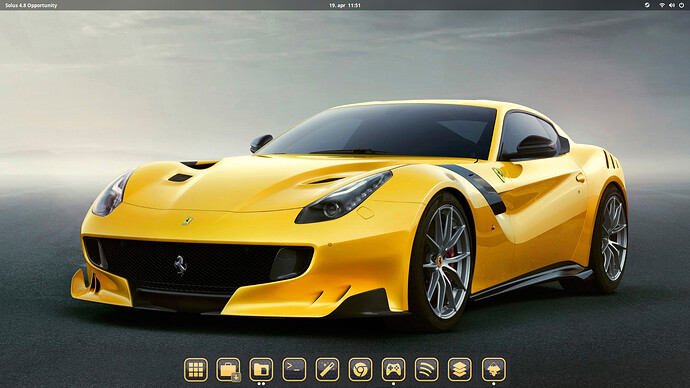This screenshot has width=690, height=388.
Task: Open the Files manager from dock
Action: coord(261,369)
